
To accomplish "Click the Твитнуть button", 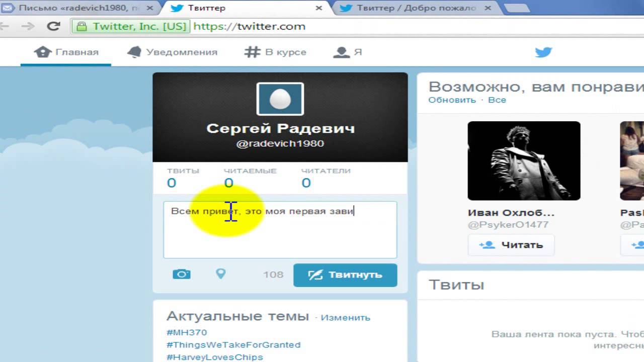I will [x=345, y=275].
